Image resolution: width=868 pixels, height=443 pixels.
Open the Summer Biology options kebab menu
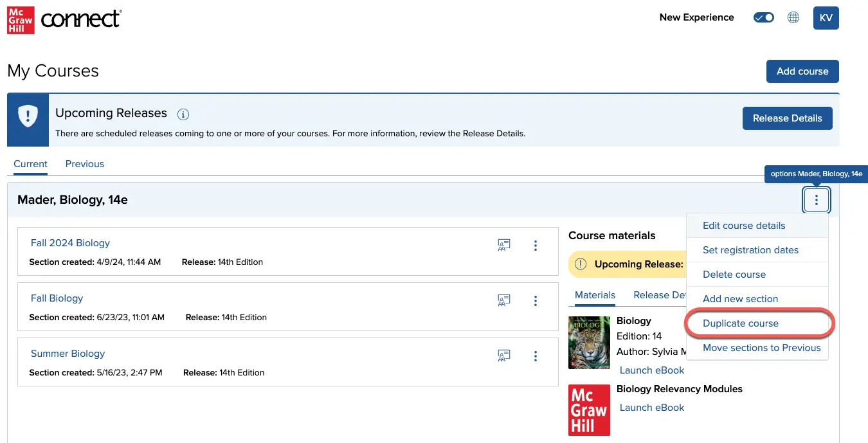click(535, 356)
